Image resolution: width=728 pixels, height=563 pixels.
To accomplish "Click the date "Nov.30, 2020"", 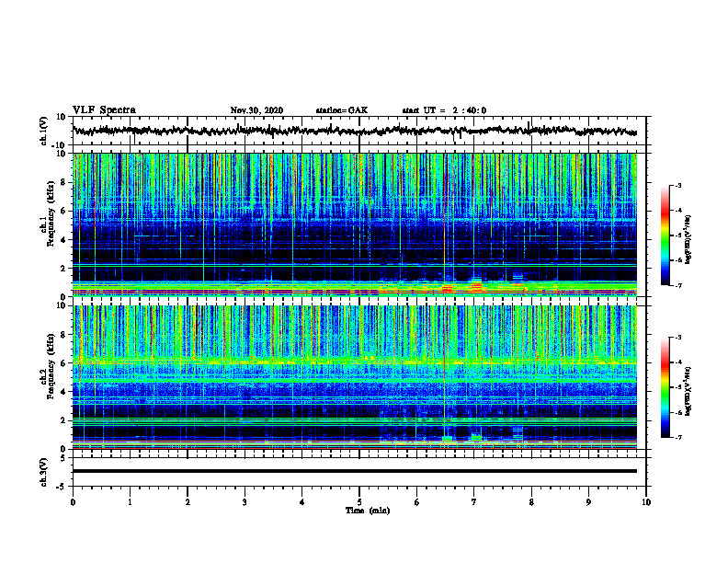I will pos(256,110).
